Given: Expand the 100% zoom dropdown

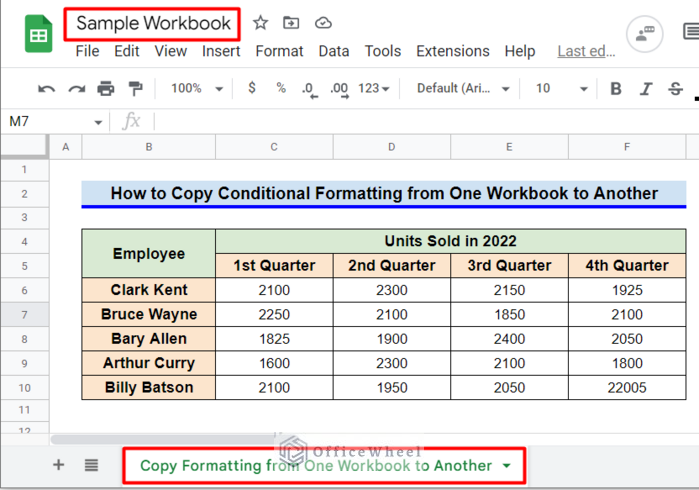Looking at the screenshot, I should (197, 88).
